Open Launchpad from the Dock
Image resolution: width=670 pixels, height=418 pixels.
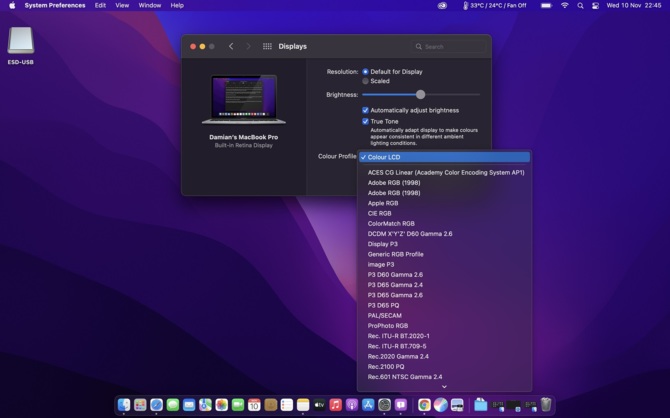pyautogui.click(x=140, y=404)
